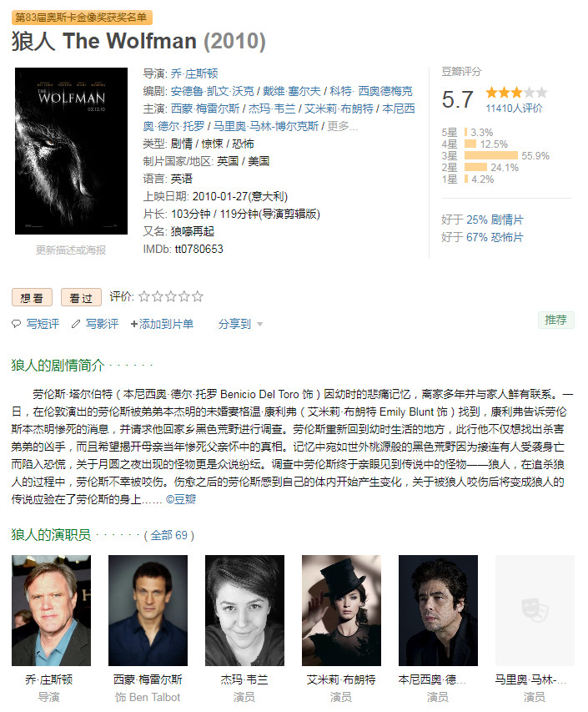
Task: Rate the movie with the first star
Action: [x=143, y=297]
